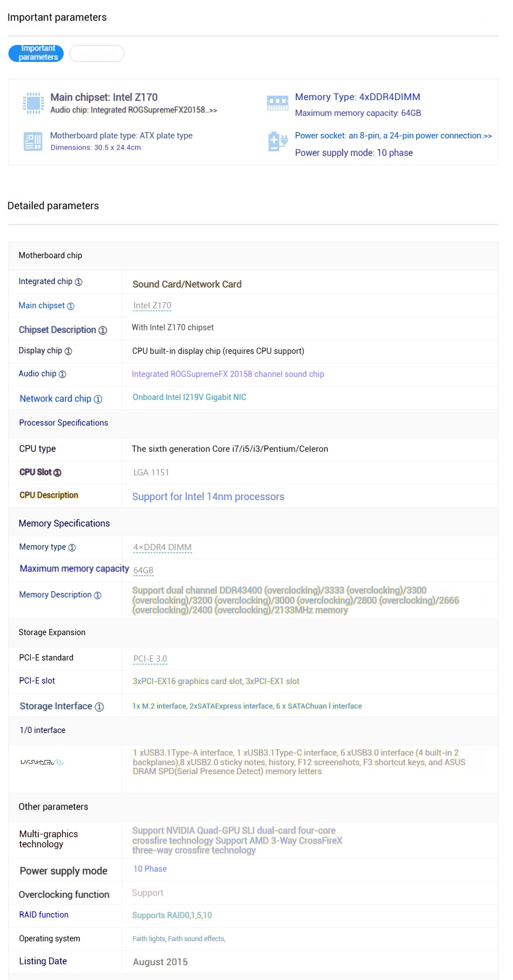Click info icon next to Chipset Description
513x980 pixels.
[x=102, y=330]
